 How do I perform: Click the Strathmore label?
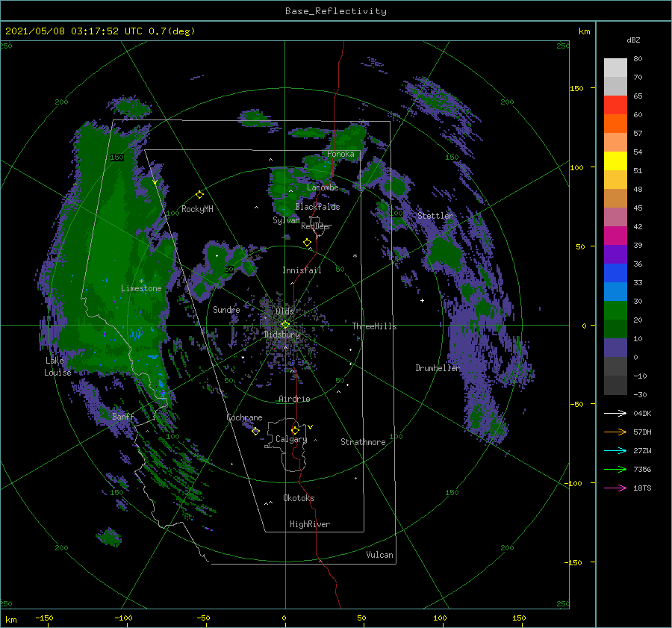click(x=363, y=442)
